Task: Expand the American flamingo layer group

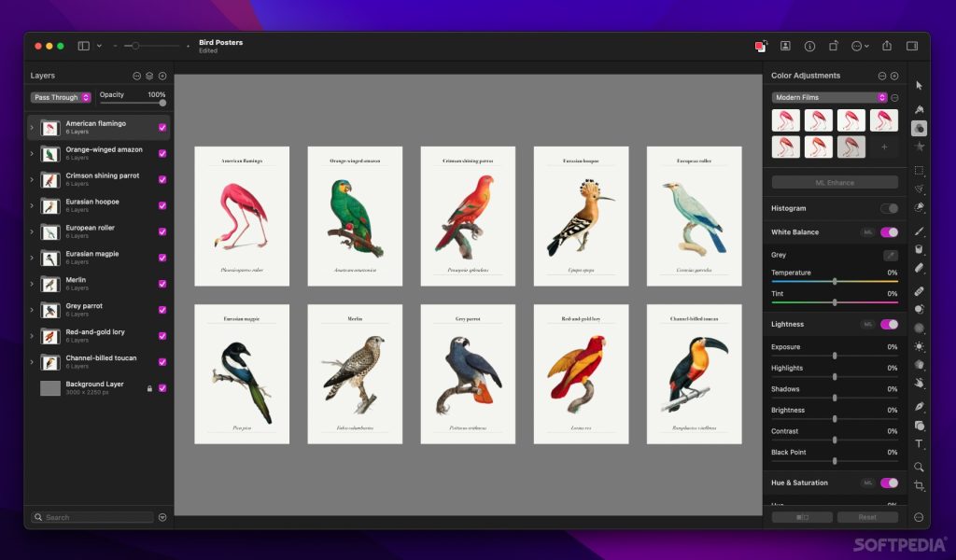Action: pos(32,128)
